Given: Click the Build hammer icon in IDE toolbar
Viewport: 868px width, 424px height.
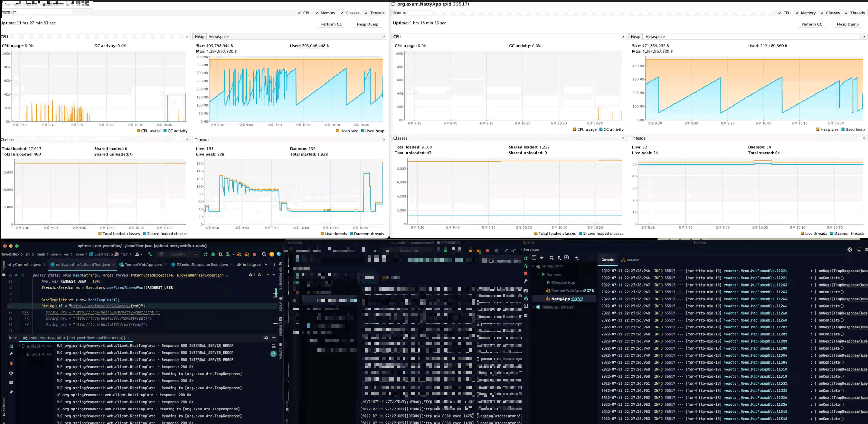Looking at the screenshot, I should click(150, 254).
